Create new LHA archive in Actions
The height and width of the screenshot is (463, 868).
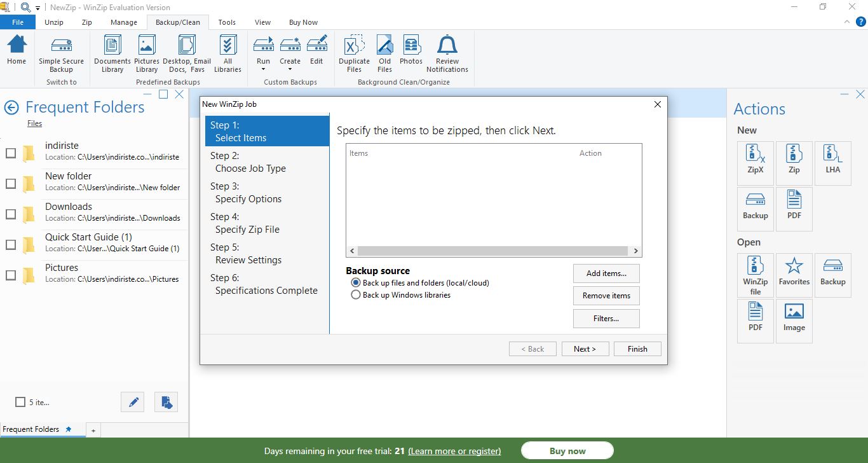[833, 163]
